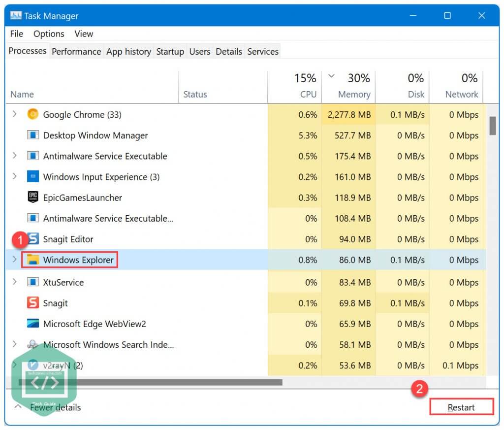Expand the Windows Input Experience group

coord(13,177)
